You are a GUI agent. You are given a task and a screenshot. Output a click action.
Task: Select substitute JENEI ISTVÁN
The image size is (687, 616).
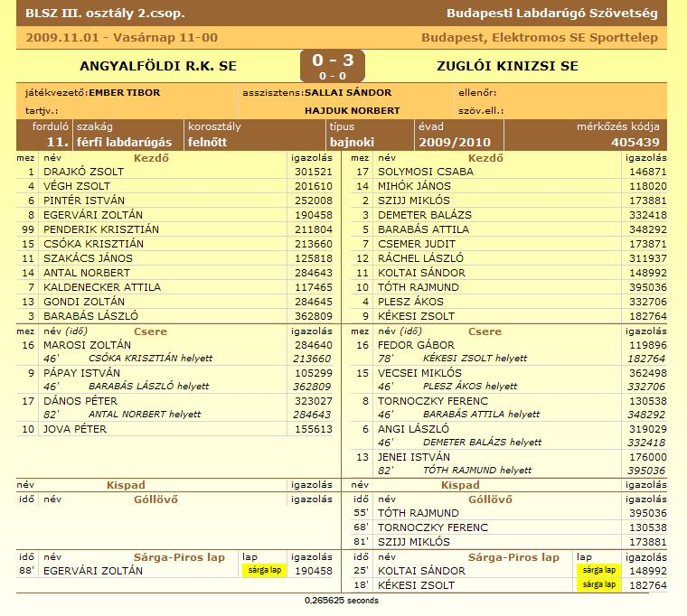tap(414, 457)
